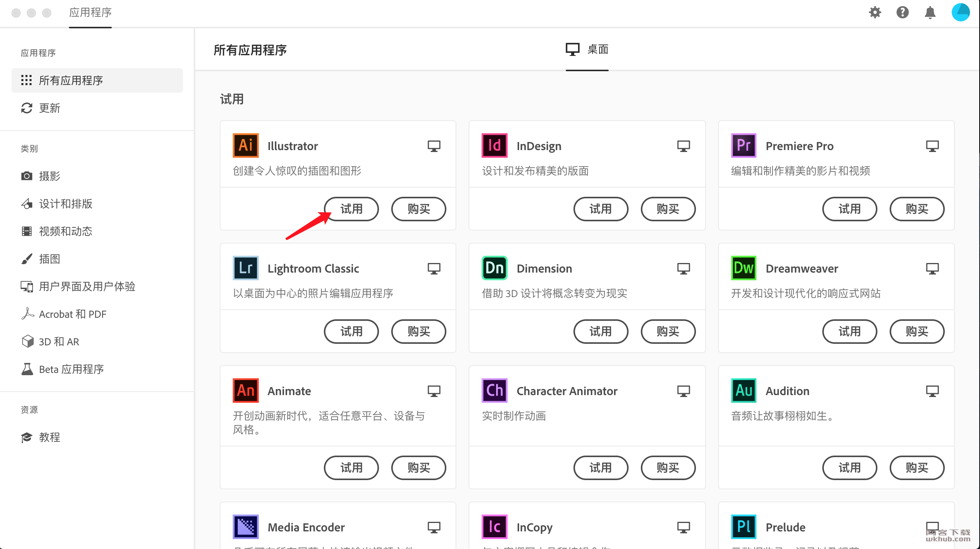Image resolution: width=980 pixels, height=549 pixels.
Task: Click the desktop monitor icon on Illustrator card
Action: point(434,146)
